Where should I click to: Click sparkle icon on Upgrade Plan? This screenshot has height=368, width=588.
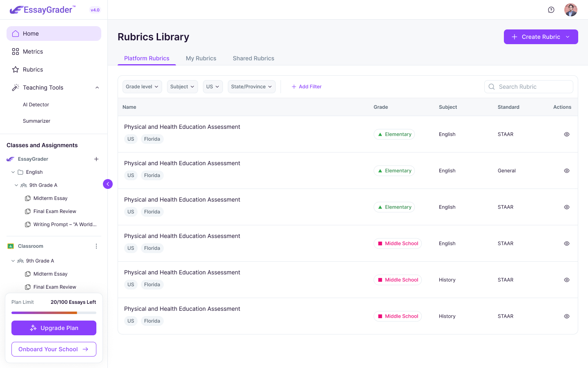[x=33, y=328]
